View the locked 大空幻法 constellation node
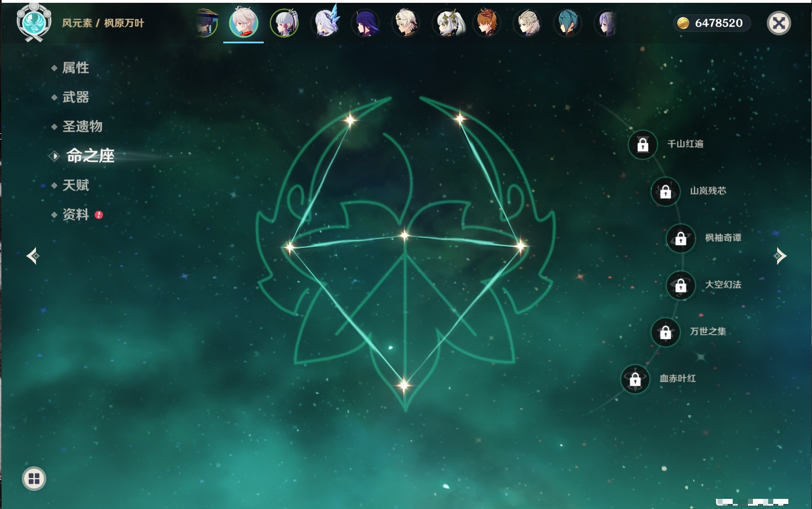 point(681,286)
